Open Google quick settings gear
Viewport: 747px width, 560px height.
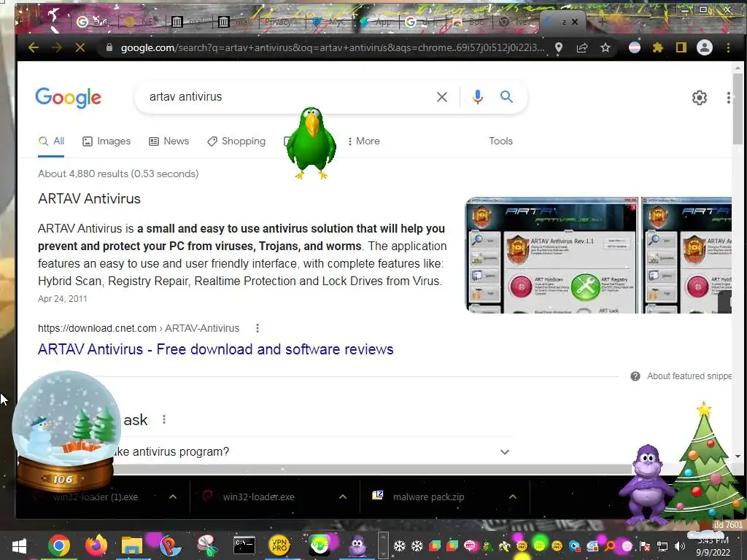pyautogui.click(x=700, y=98)
